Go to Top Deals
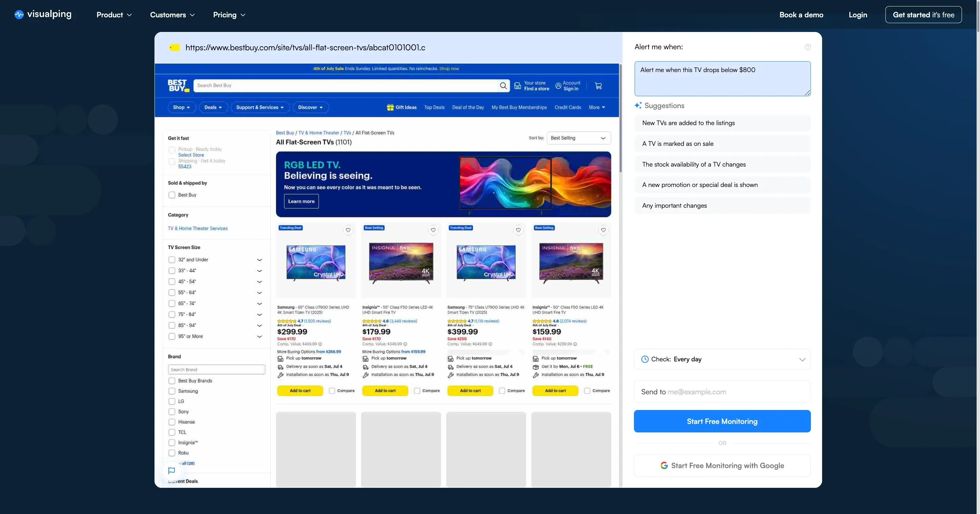 point(435,107)
